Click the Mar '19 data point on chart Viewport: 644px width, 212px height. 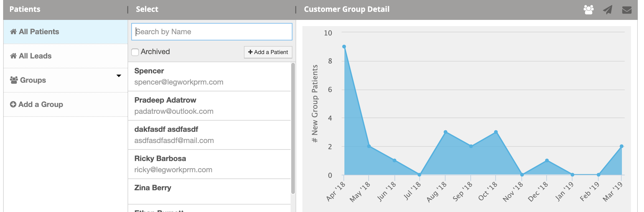[622, 146]
